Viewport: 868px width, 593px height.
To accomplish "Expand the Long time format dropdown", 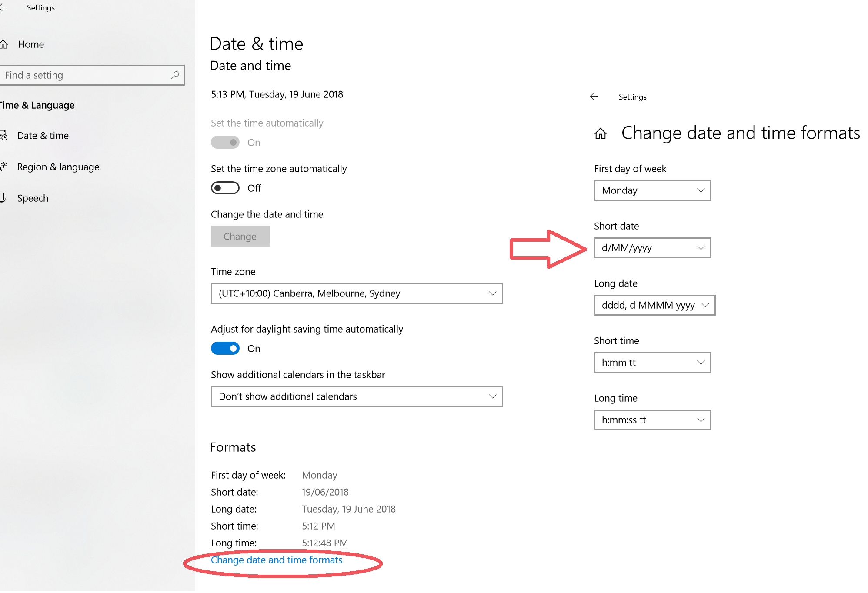I will pyautogui.click(x=652, y=420).
